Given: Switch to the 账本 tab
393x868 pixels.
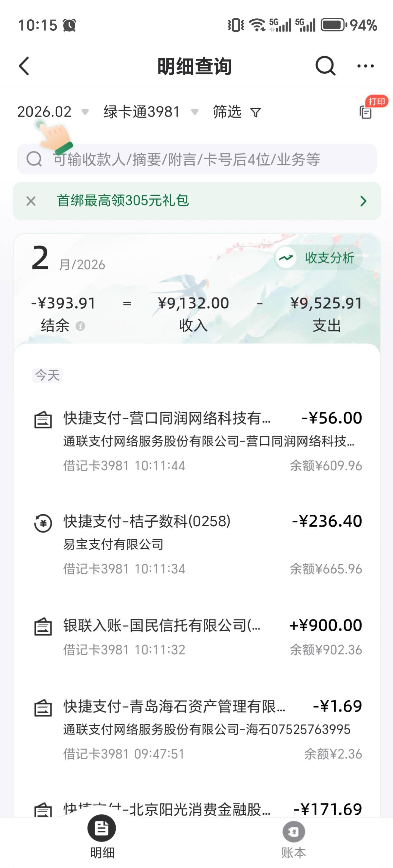Looking at the screenshot, I should click(293, 838).
